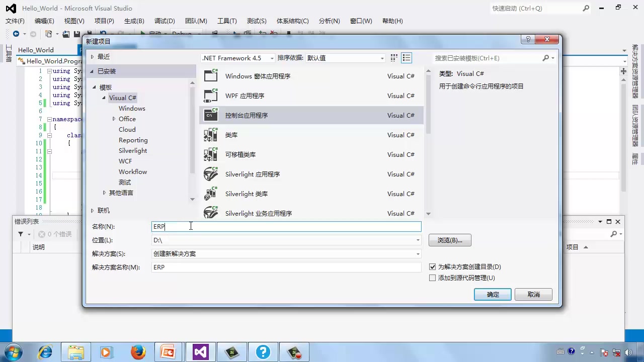Toggle the 0 个错误 filter in error list
The width and height of the screenshot is (644, 362).
pyautogui.click(x=55, y=234)
